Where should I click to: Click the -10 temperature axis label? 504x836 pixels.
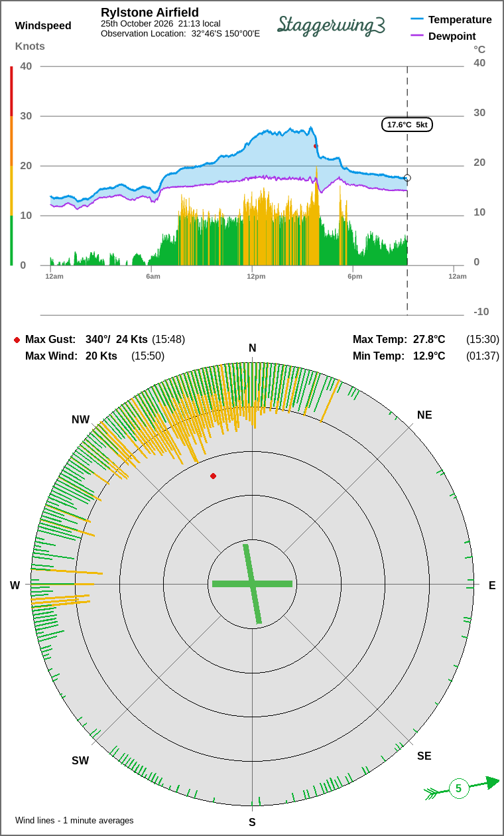481,312
